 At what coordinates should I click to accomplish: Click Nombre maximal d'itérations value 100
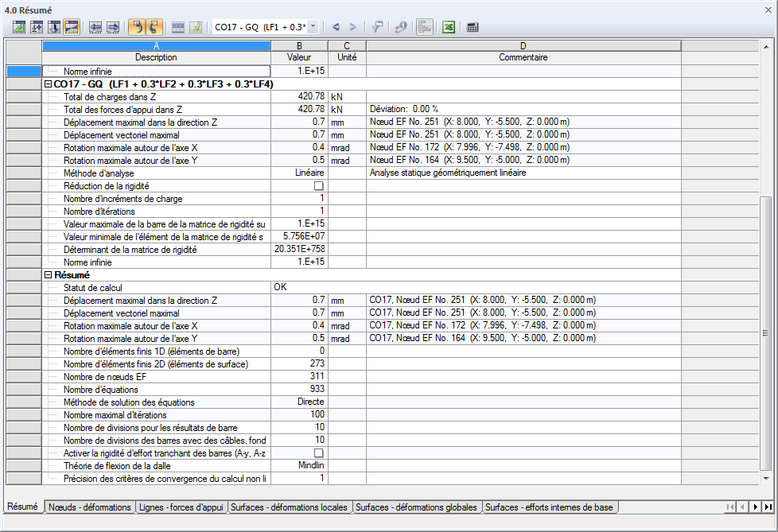click(300, 414)
